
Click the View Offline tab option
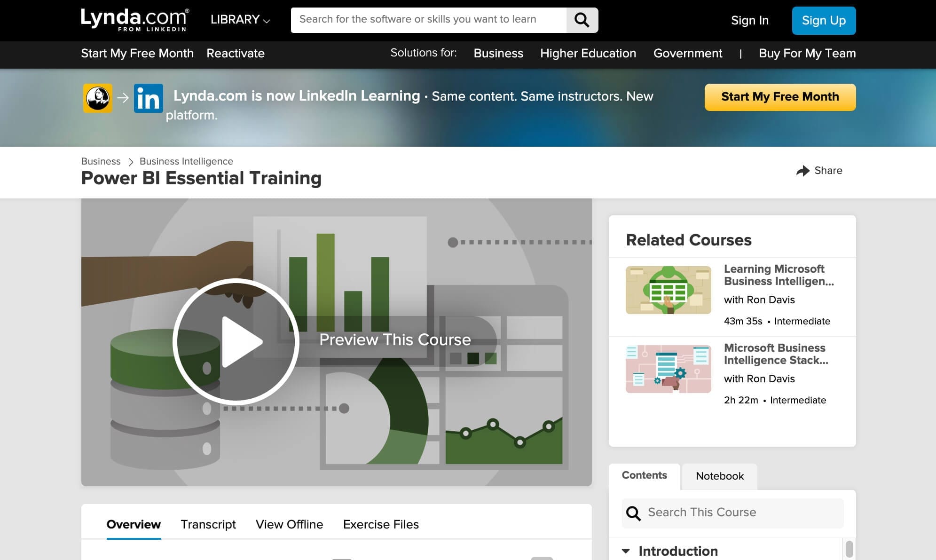[x=289, y=524]
